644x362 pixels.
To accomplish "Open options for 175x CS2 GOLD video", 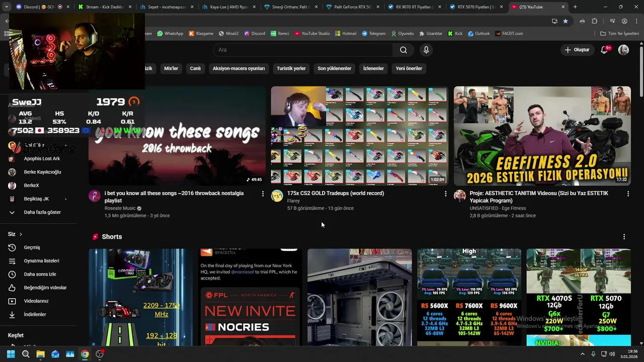I will point(445,194).
